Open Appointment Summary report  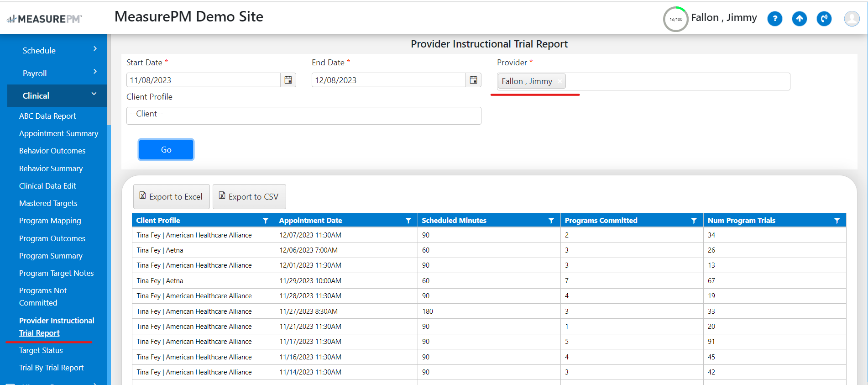[x=58, y=133]
